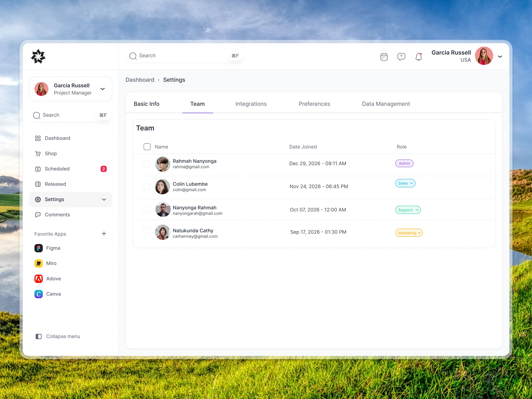This screenshot has height=399, width=532.
Task: Click the Admin role badge
Action: click(404, 164)
